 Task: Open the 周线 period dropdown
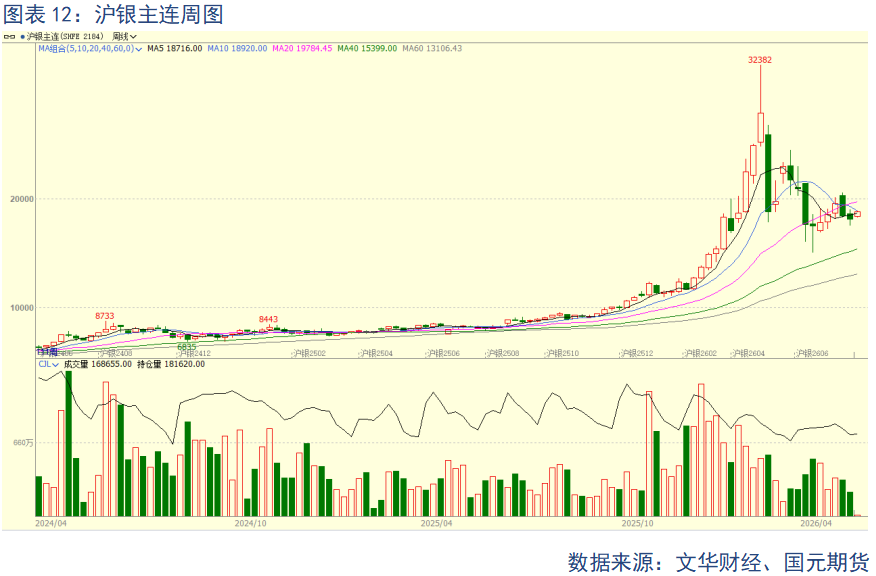pos(124,37)
